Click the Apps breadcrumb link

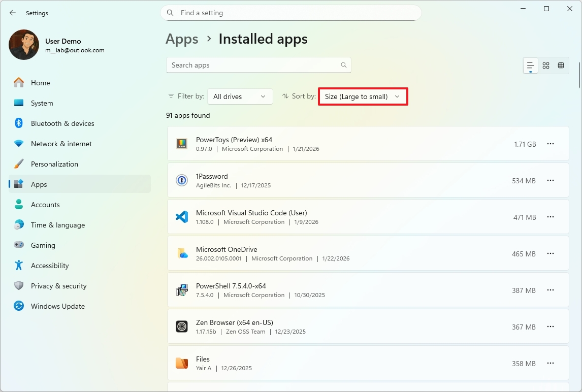pos(182,39)
